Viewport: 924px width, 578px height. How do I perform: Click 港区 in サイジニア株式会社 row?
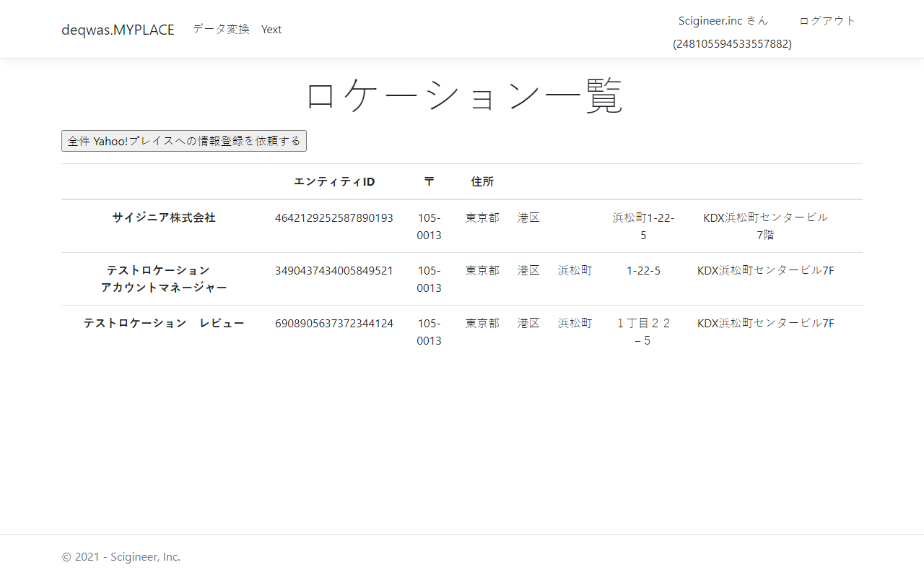point(528,217)
